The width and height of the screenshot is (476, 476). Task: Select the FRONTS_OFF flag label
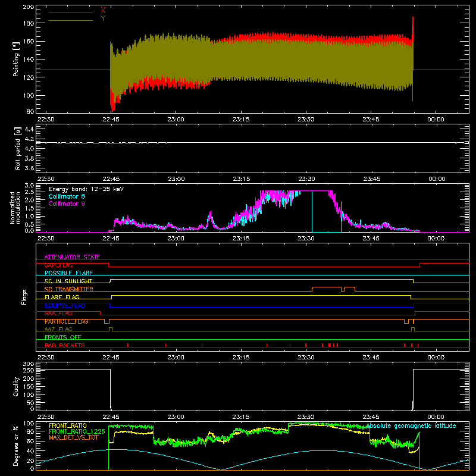click(x=63, y=337)
